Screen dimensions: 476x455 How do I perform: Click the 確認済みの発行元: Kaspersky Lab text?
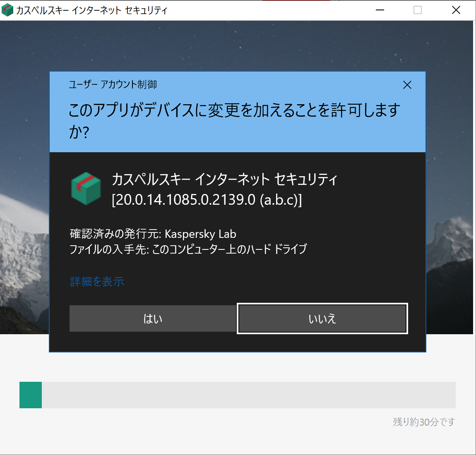tap(153, 234)
